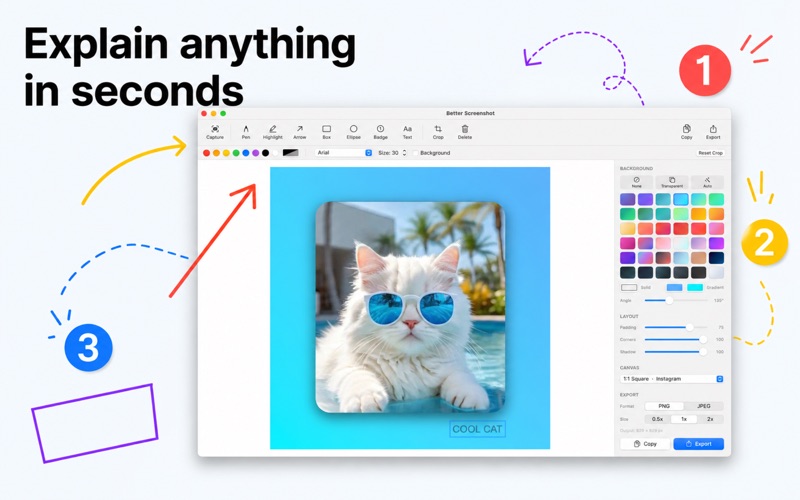
Task: Select the Box shape tool
Action: 327,132
